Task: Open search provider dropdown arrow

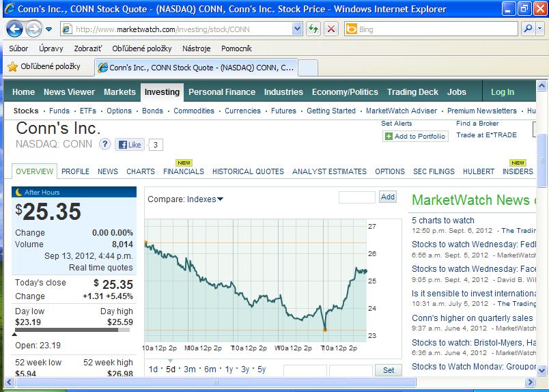Action: click(x=540, y=29)
